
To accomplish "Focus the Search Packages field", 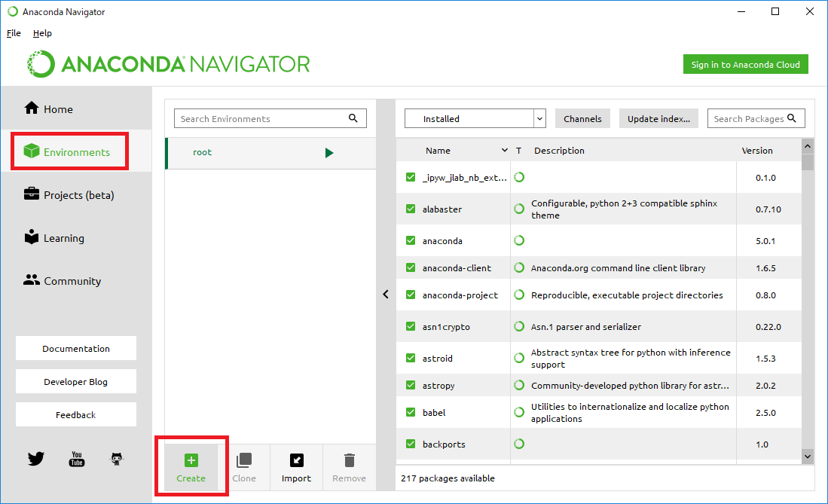I will point(756,118).
